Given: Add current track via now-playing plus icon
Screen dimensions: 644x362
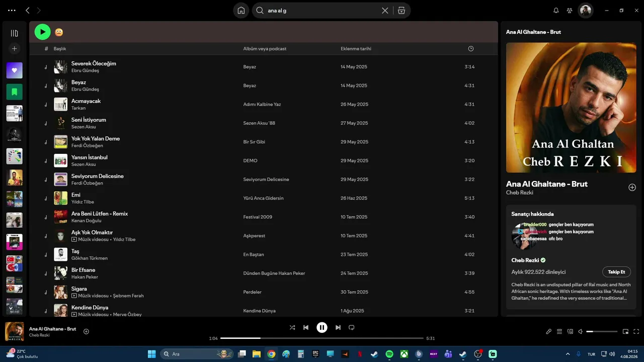Looking at the screenshot, I should (86, 331).
